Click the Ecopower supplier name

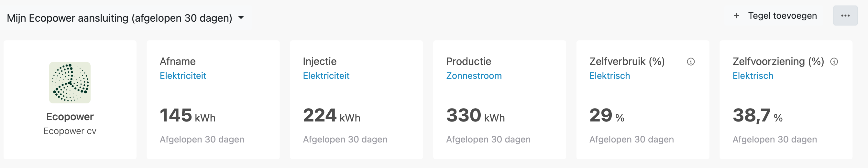click(70, 117)
